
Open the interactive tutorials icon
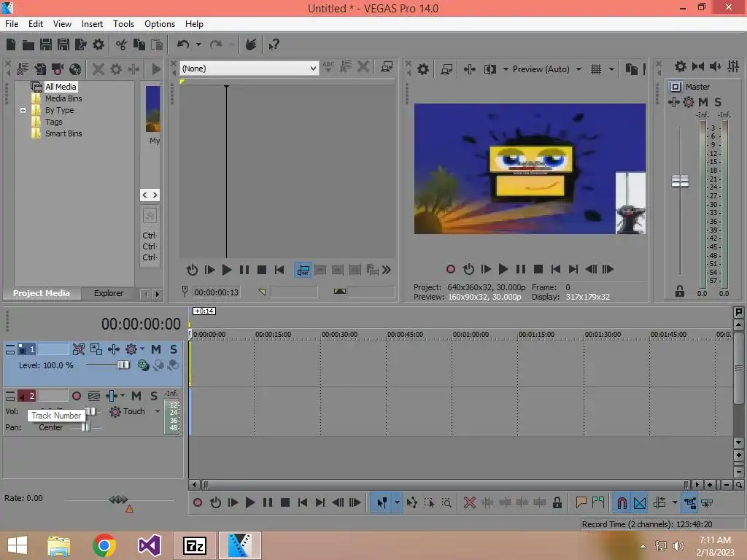251,44
